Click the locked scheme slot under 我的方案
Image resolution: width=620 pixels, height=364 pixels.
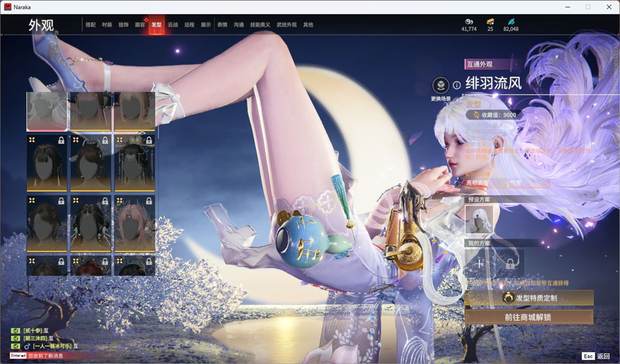pyautogui.click(x=510, y=263)
